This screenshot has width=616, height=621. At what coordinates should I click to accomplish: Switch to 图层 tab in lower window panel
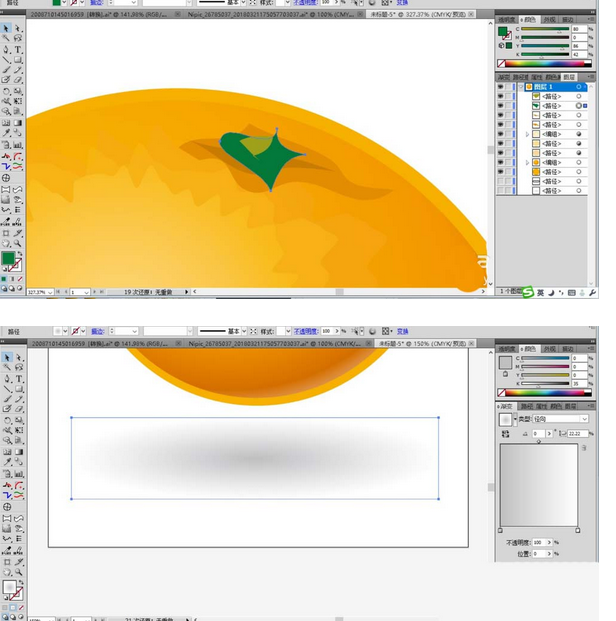coord(571,406)
